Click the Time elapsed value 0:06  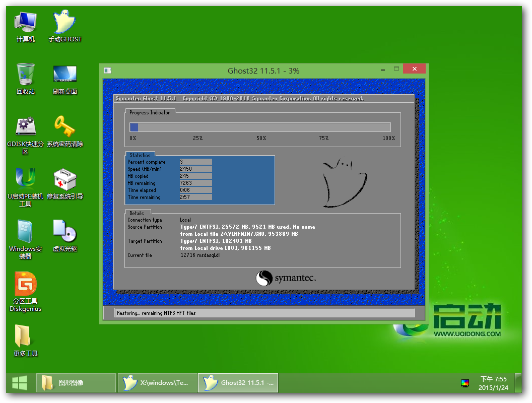[196, 190]
